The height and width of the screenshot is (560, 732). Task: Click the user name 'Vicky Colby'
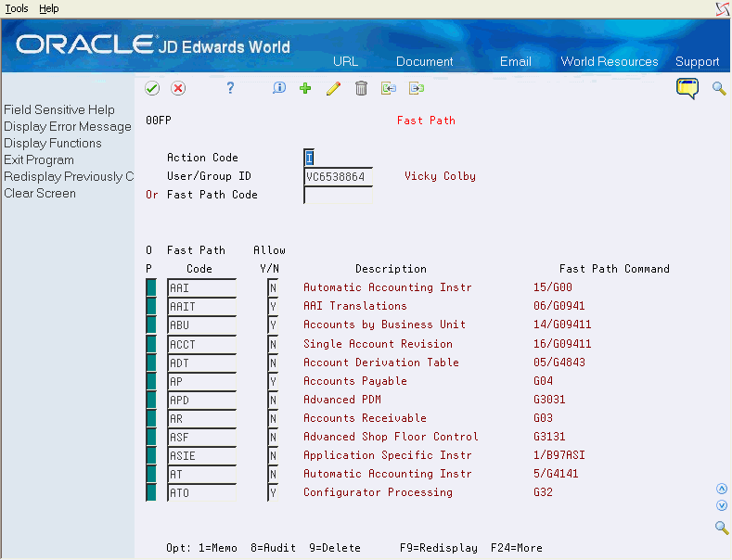[x=440, y=176]
